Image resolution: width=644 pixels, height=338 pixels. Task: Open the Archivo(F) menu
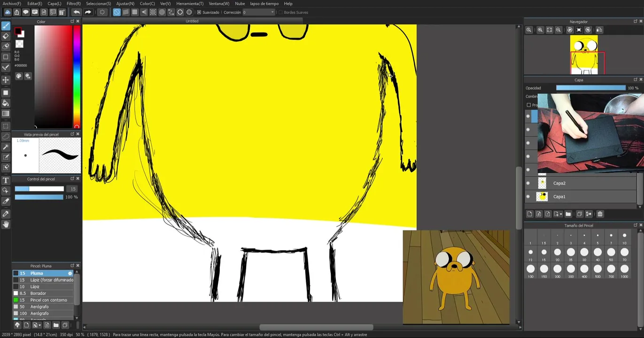[12, 3]
